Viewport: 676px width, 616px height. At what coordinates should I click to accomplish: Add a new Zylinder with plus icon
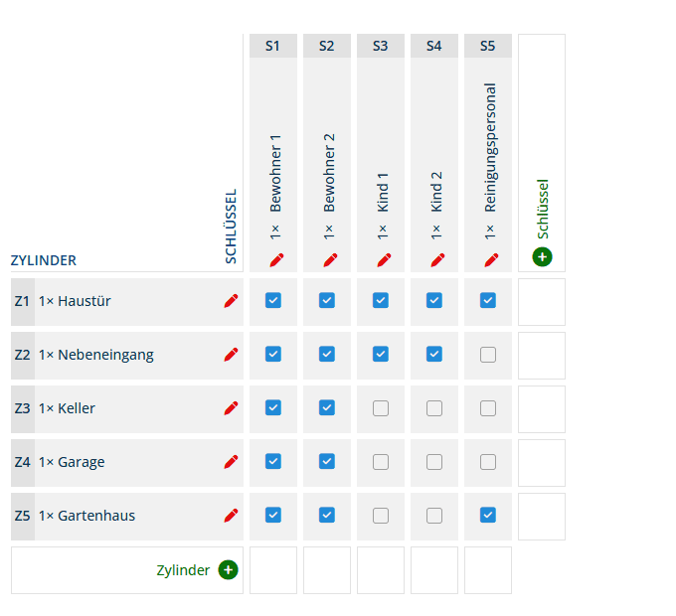pyautogui.click(x=228, y=570)
